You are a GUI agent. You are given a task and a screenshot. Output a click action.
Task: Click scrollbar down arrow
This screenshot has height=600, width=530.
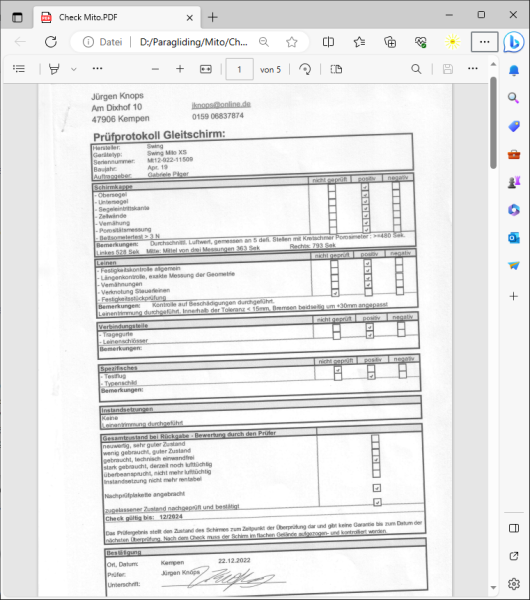[493, 587]
